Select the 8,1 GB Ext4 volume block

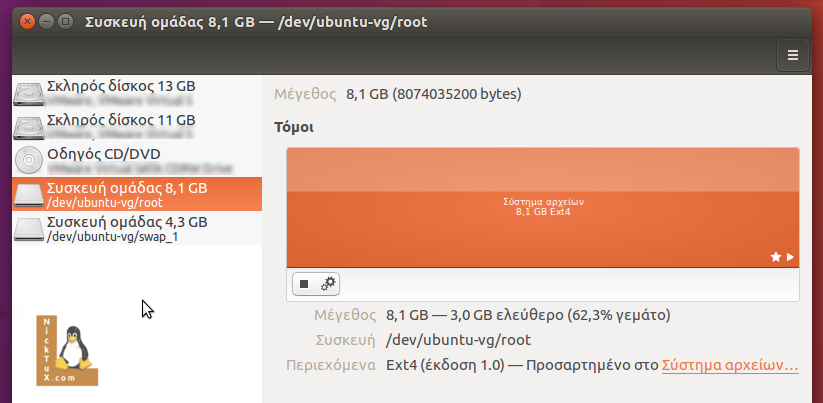coord(542,207)
